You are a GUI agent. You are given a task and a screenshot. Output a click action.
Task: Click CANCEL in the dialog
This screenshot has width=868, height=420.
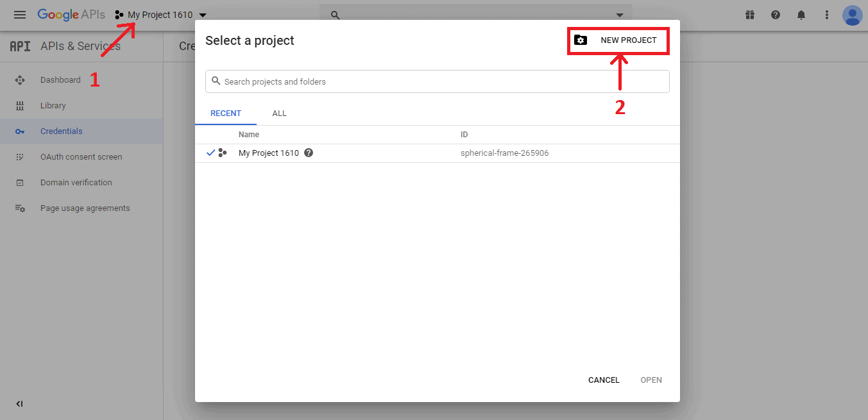(604, 380)
